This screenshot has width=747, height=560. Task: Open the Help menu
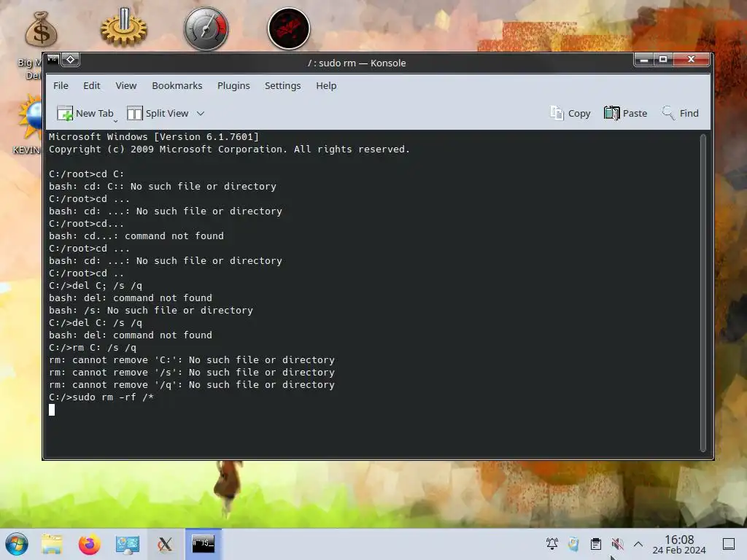[x=326, y=86]
